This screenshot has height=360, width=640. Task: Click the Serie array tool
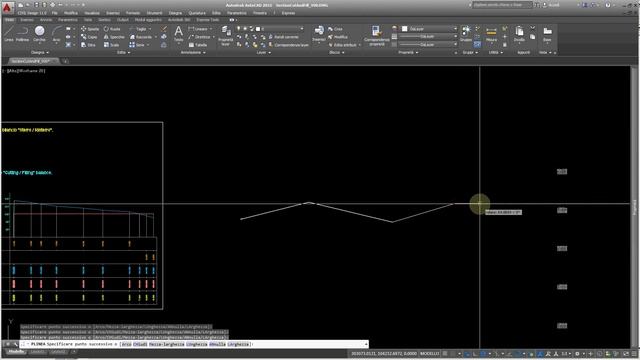[x=137, y=44]
